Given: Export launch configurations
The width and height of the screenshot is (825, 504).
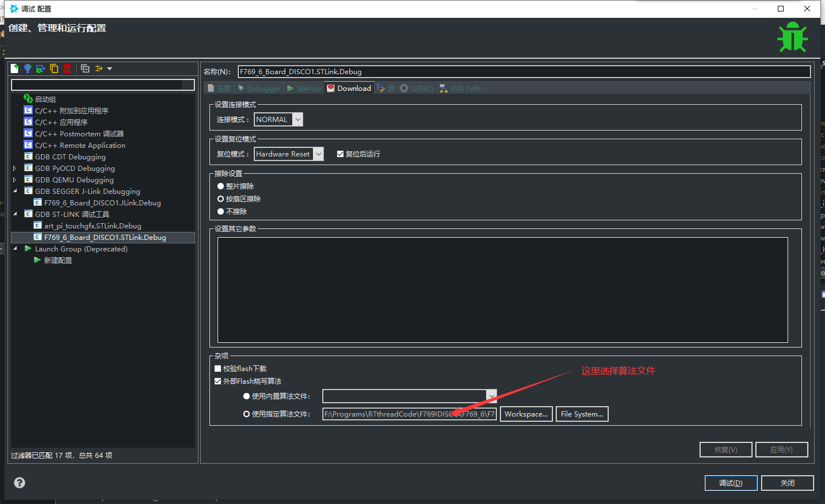Looking at the screenshot, I should pos(40,68).
